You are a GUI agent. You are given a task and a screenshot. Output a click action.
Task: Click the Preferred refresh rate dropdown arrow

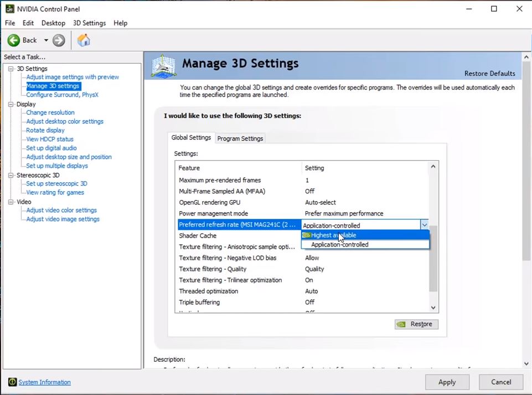click(x=424, y=225)
